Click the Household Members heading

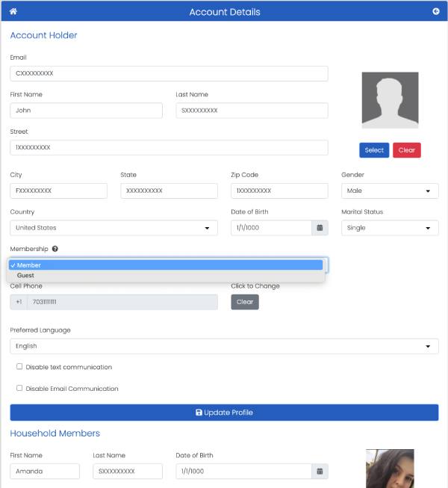point(55,433)
